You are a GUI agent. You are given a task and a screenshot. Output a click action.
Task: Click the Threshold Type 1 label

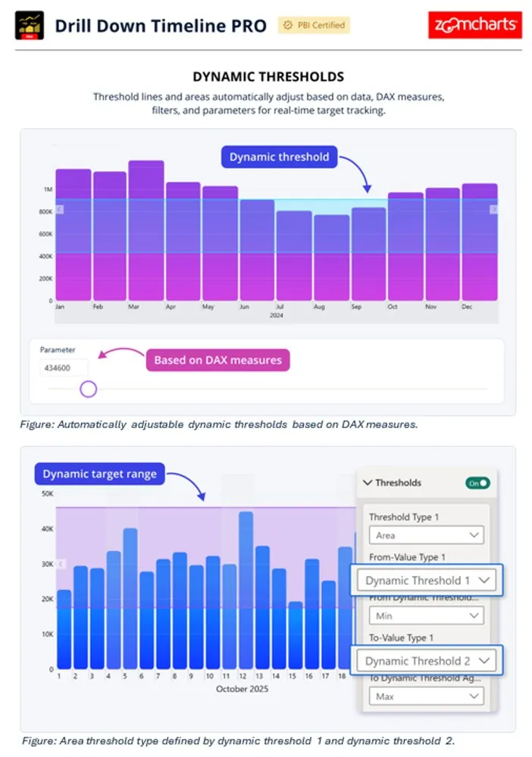[x=404, y=517]
